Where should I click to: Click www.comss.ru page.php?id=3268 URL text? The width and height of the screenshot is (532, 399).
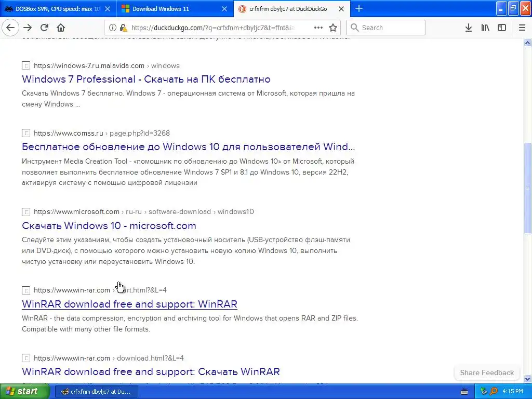[102, 133]
